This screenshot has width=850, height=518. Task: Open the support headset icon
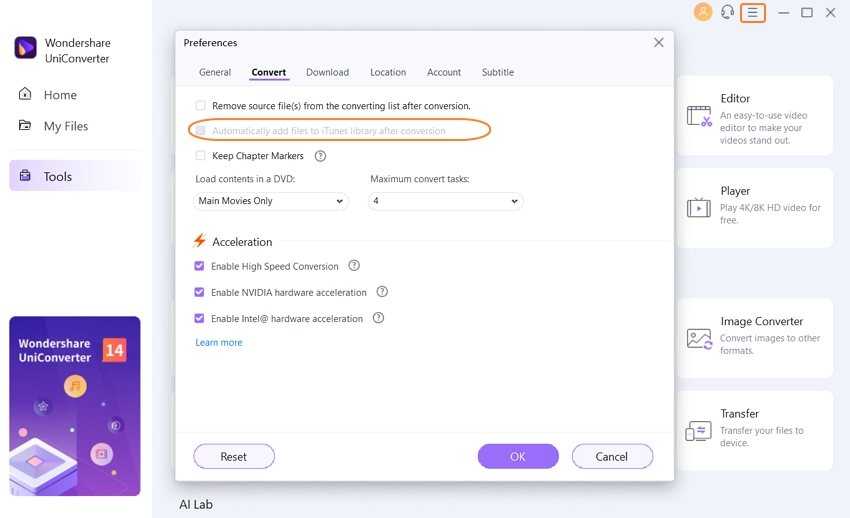(728, 12)
